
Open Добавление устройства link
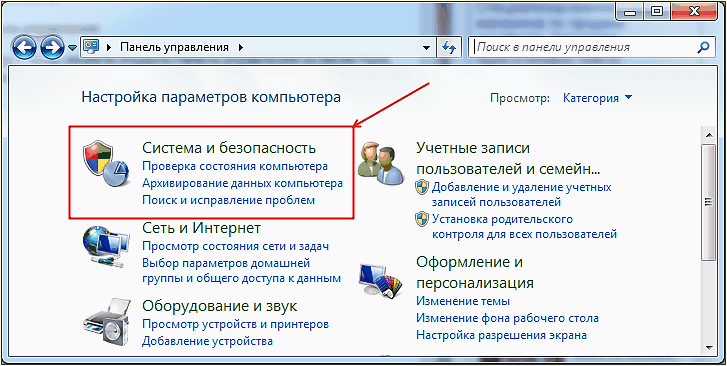(x=207, y=341)
